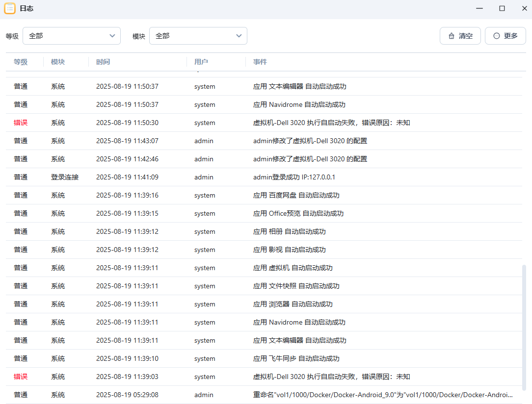
Task: Click the 等级 column header
Action: tap(21, 62)
